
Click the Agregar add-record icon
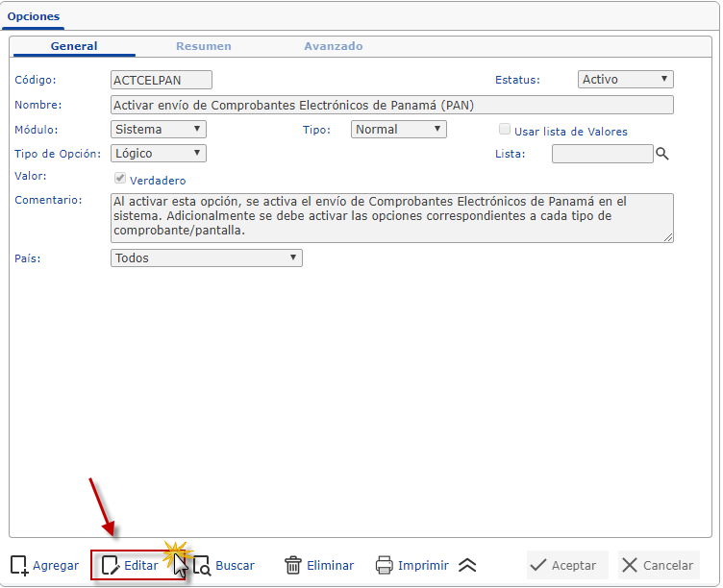pyautogui.click(x=19, y=565)
